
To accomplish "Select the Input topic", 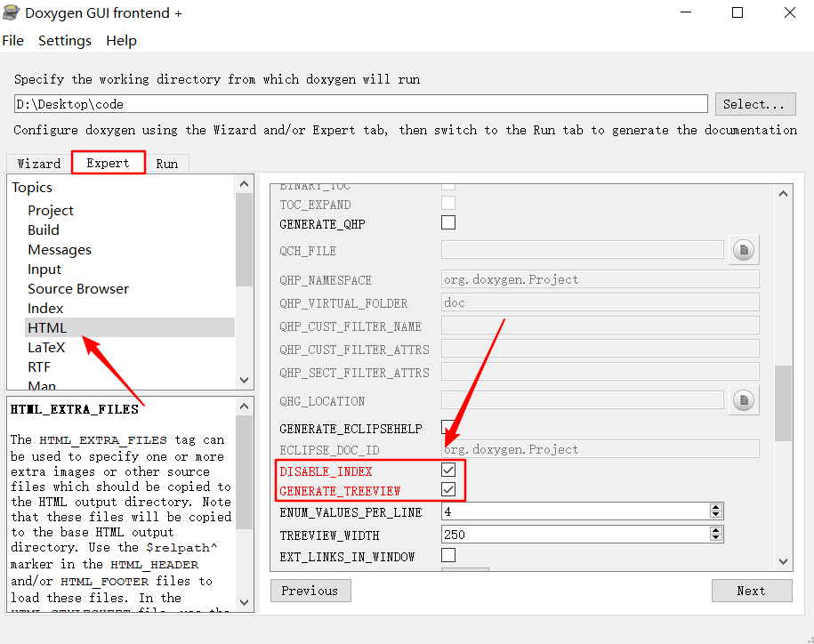I will click(x=44, y=270).
